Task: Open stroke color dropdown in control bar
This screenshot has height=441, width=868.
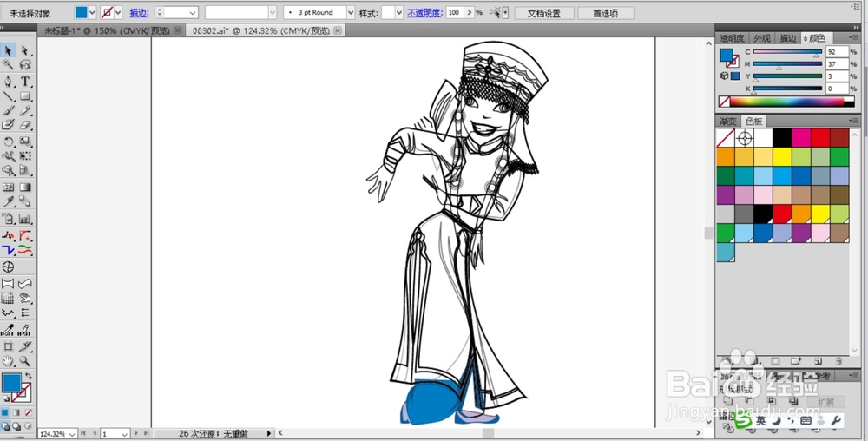Action: (x=118, y=12)
